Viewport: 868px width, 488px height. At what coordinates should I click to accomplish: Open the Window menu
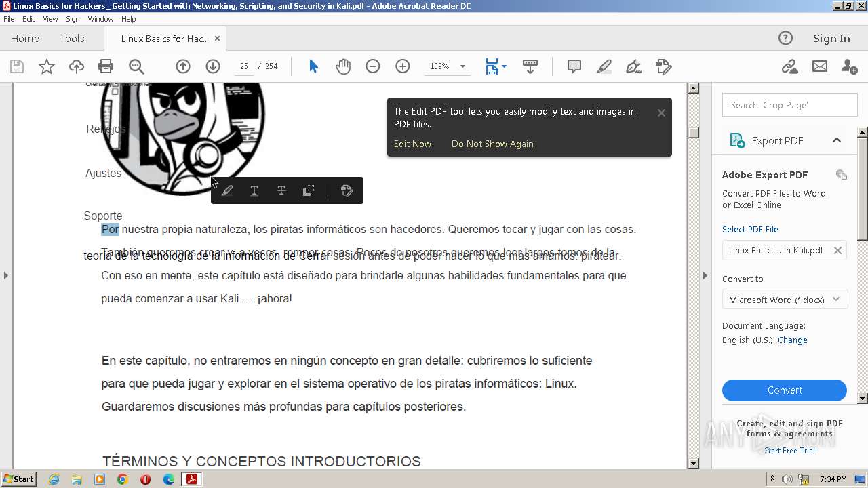click(100, 19)
